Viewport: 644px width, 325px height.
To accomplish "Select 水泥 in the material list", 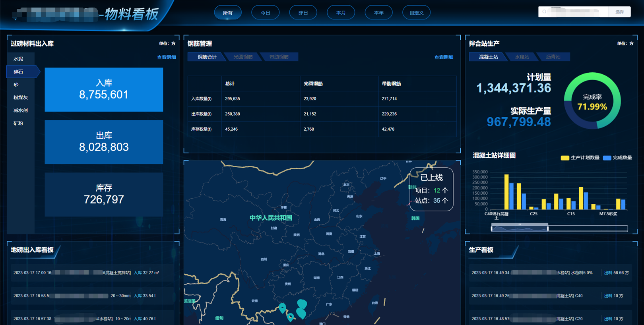I will click(18, 59).
